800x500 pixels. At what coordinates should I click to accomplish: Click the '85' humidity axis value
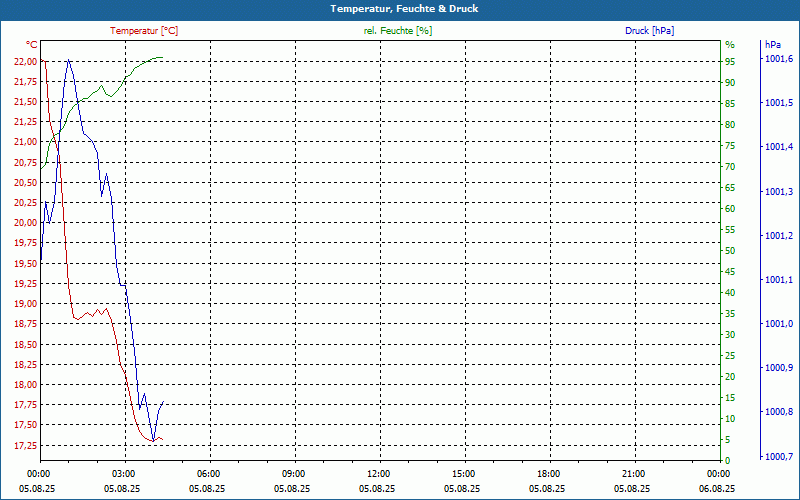[730, 104]
